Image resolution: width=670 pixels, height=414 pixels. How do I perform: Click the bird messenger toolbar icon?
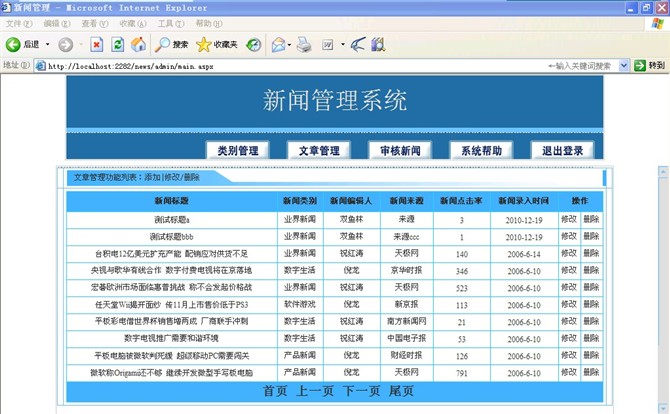(358, 44)
